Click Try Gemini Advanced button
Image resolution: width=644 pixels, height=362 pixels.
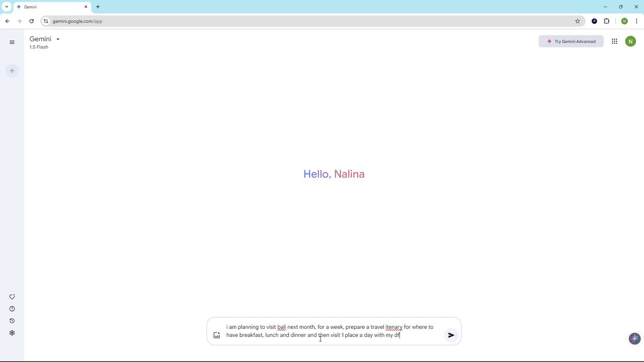(x=571, y=41)
